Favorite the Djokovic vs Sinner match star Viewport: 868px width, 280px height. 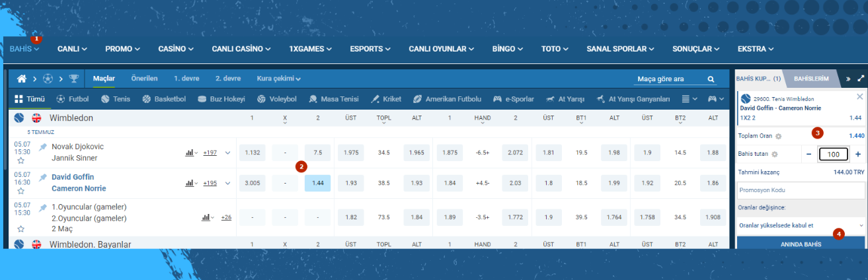(20, 160)
